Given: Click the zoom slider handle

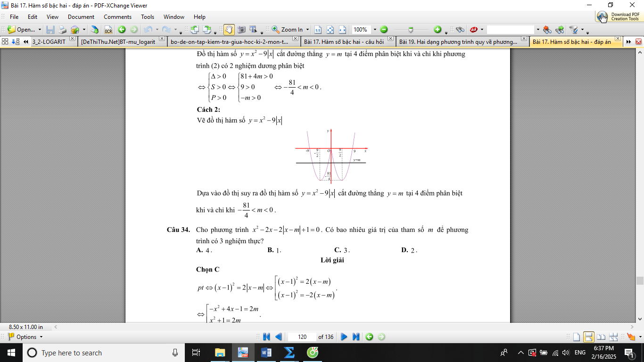Looking at the screenshot, I should 411,30.
